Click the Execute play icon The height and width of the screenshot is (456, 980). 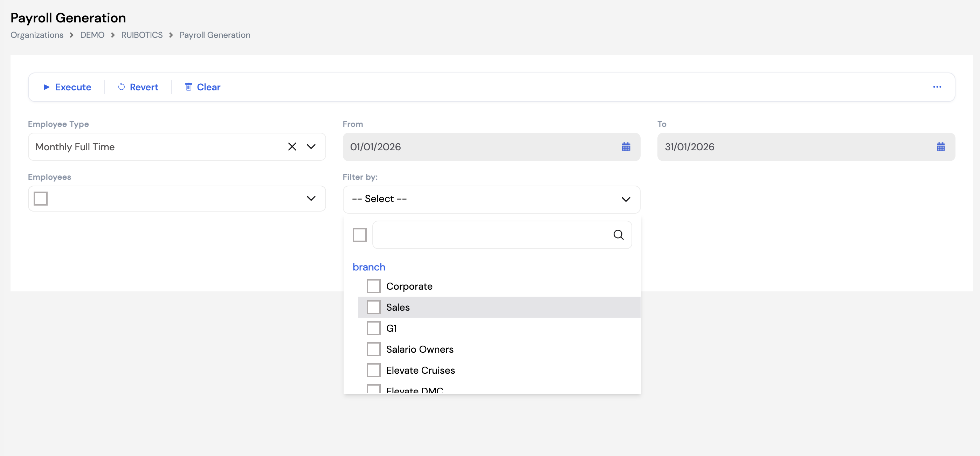pos(47,87)
